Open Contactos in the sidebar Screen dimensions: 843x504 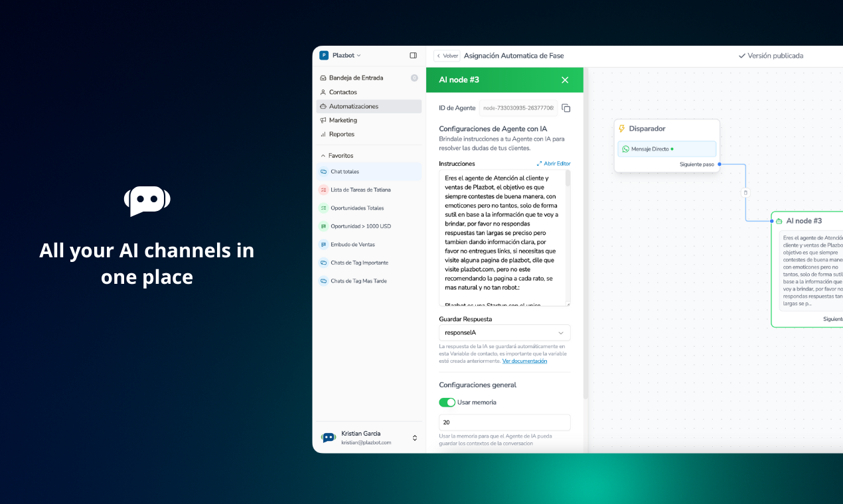click(x=368, y=92)
